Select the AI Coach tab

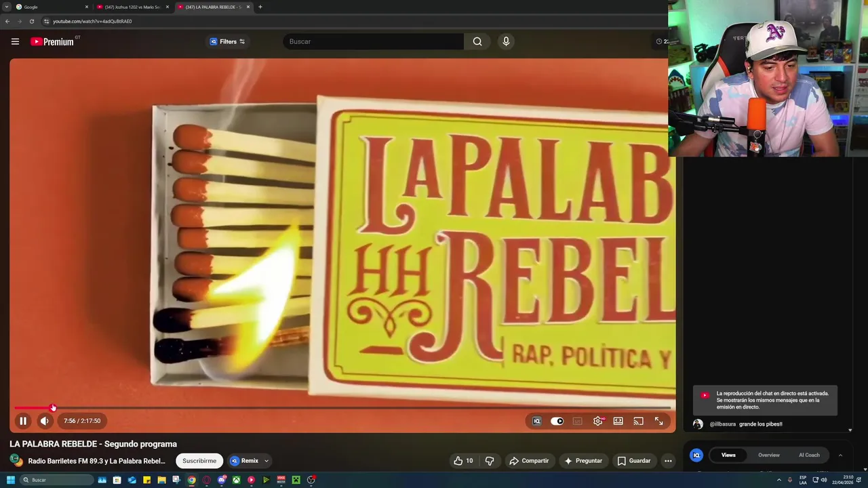point(809,455)
